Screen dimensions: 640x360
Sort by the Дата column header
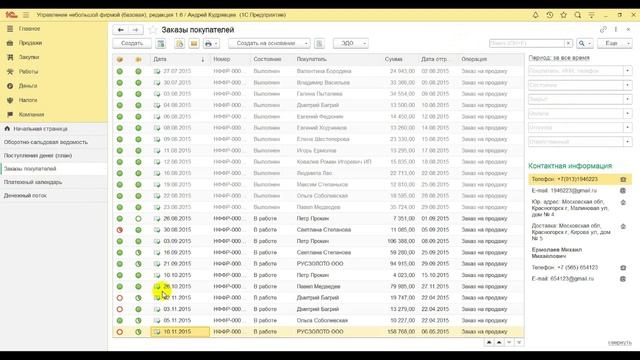click(180, 59)
